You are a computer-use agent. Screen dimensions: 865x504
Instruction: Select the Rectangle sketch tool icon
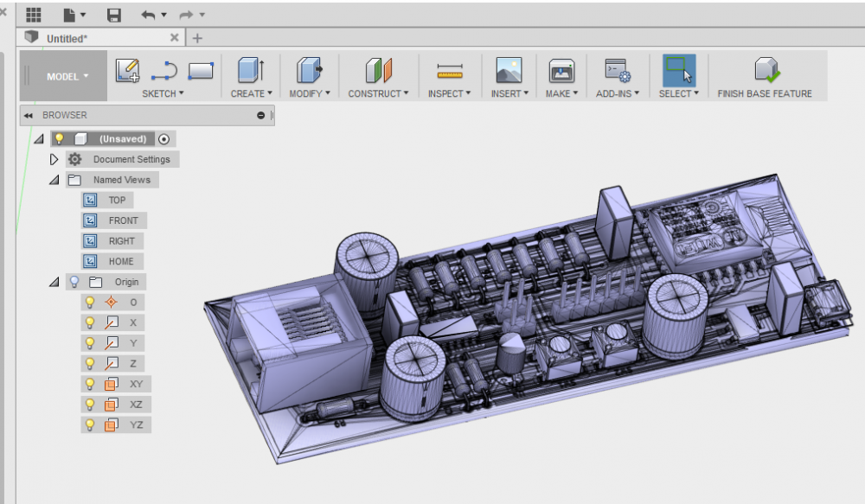(201, 71)
